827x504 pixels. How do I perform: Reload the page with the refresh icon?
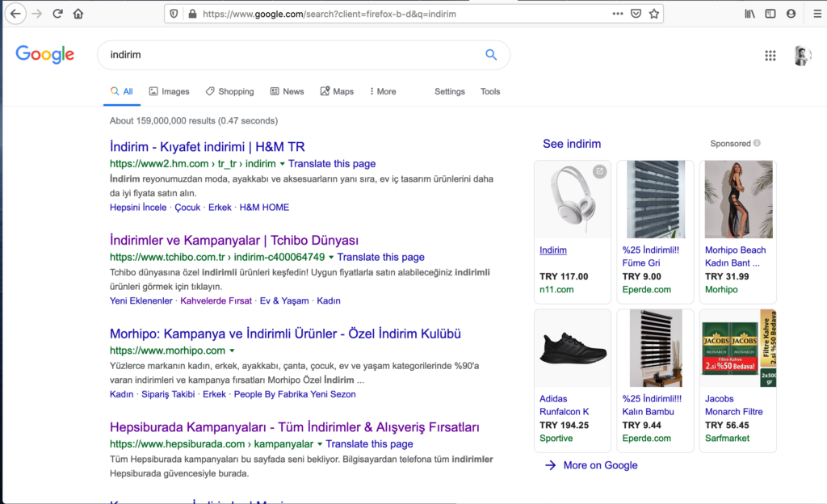[x=57, y=14]
